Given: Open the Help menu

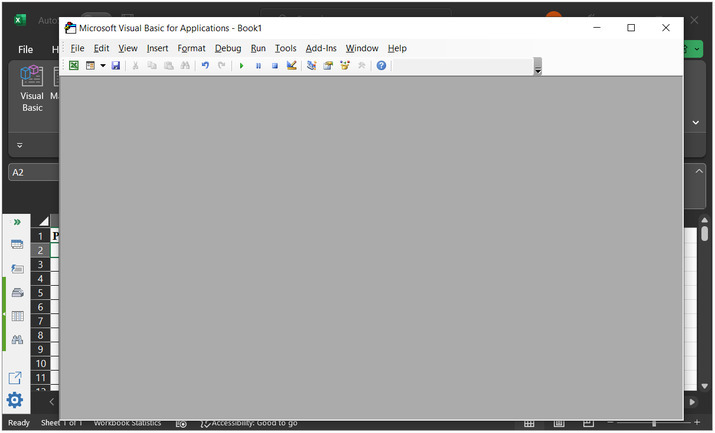Looking at the screenshot, I should [x=397, y=48].
